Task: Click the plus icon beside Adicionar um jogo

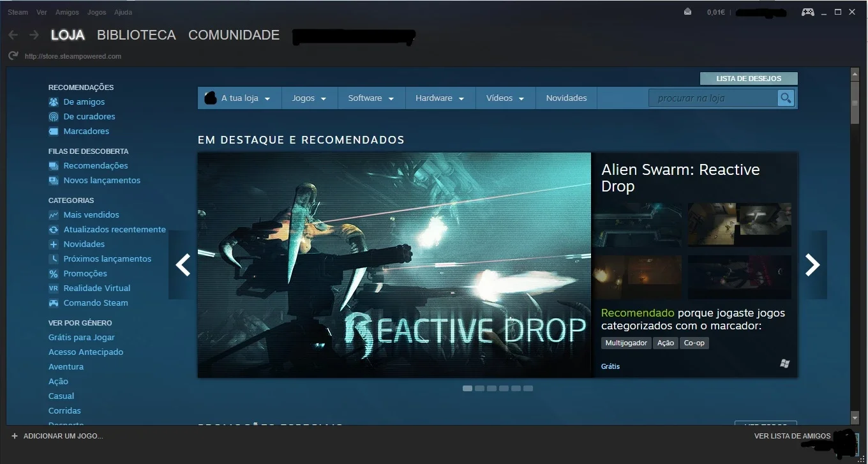Action: pyautogui.click(x=15, y=436)
